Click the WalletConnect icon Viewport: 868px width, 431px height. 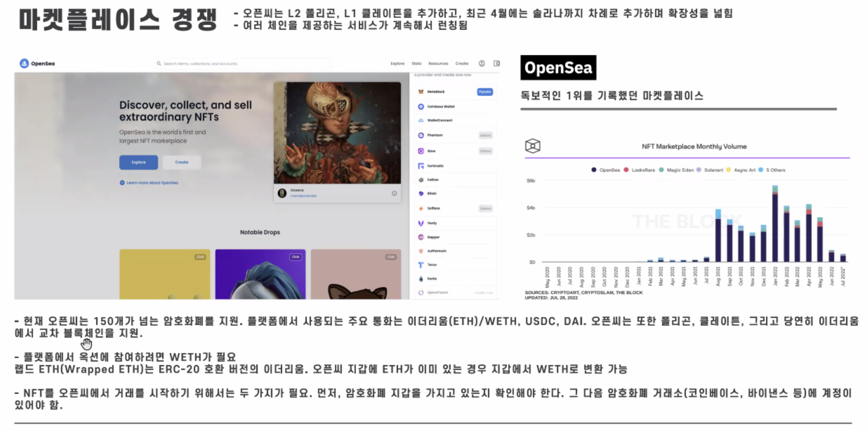point(421,120)
